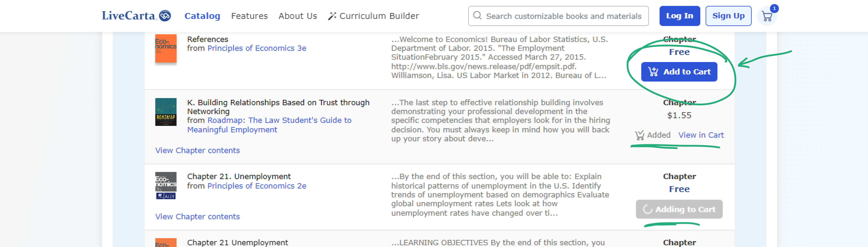Click the Curriculum Builder wand icon

pyautogui.click(x=332, y=16)
